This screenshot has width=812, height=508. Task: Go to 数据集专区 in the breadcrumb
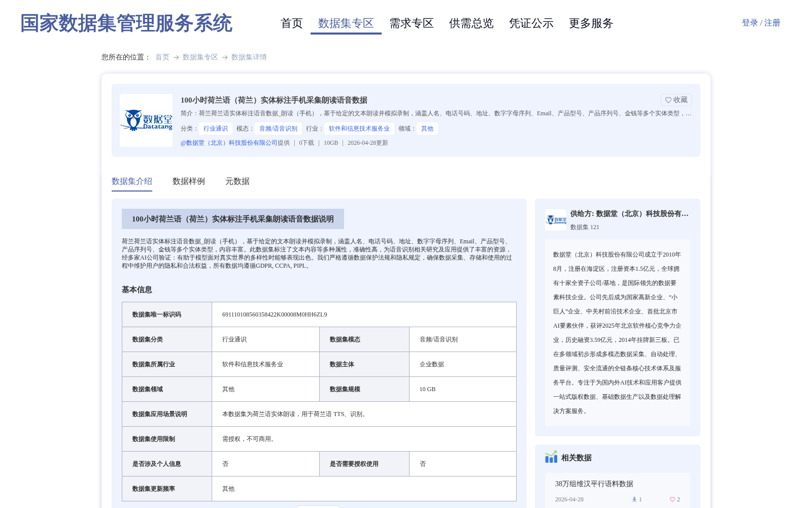[200, 57]
